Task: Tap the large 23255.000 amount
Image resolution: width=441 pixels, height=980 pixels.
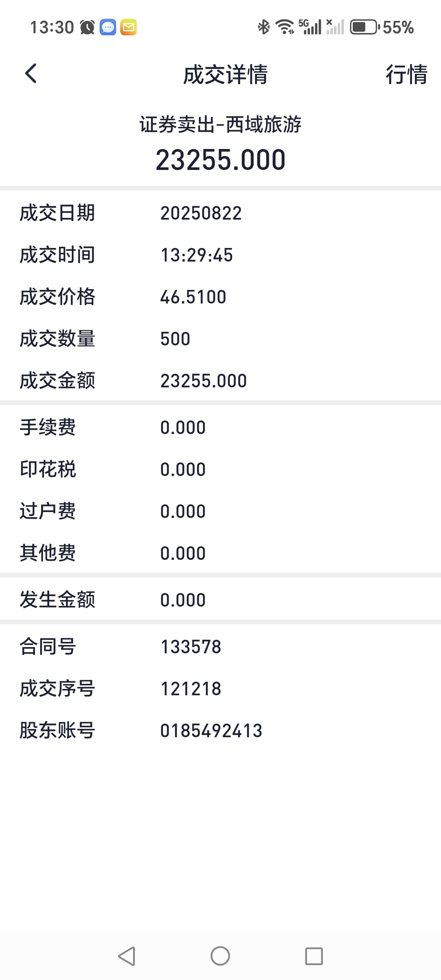Action: [x=220, y=160]
